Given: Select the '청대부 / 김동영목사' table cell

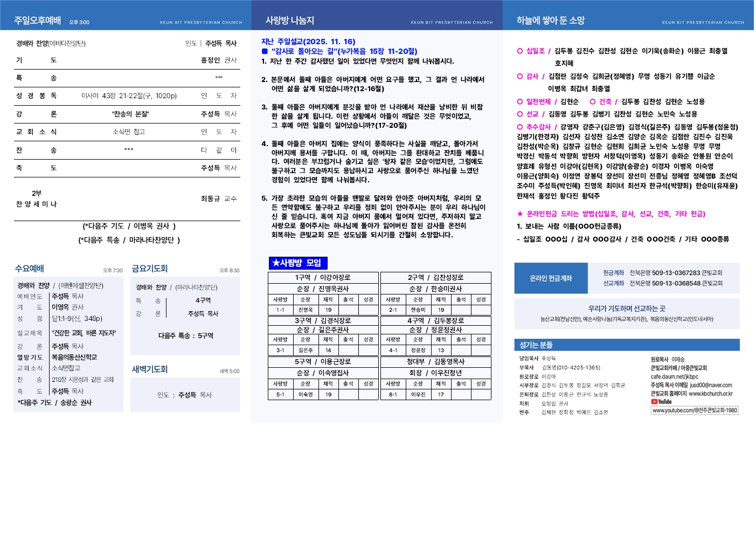Looking at the screenshot, I should pos(436,362).
